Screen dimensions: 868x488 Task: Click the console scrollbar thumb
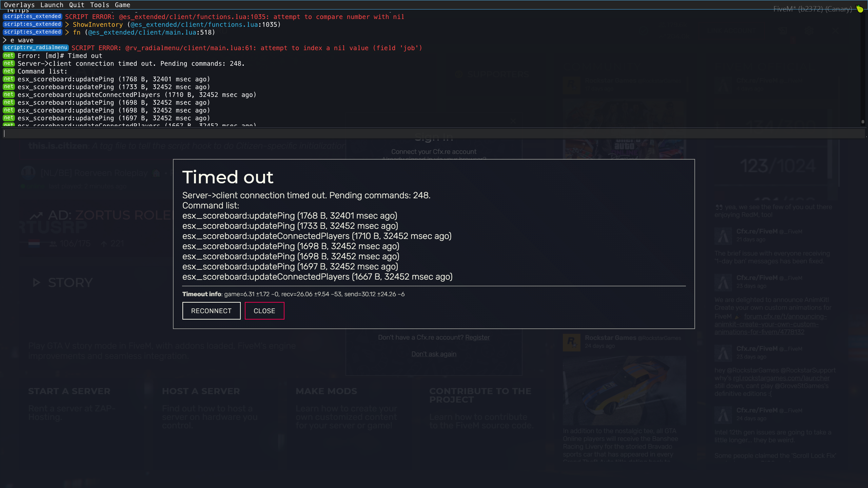click(x=863, y=122)
